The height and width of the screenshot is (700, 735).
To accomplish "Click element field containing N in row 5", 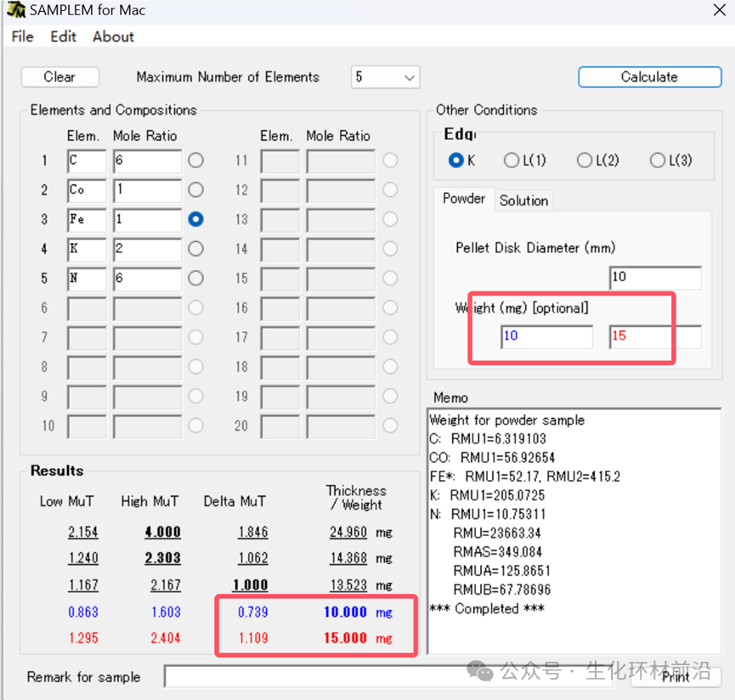I will 87,279.
